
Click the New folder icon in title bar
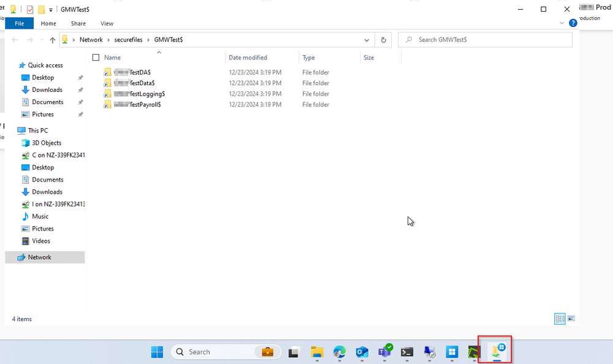click(41, 9)
